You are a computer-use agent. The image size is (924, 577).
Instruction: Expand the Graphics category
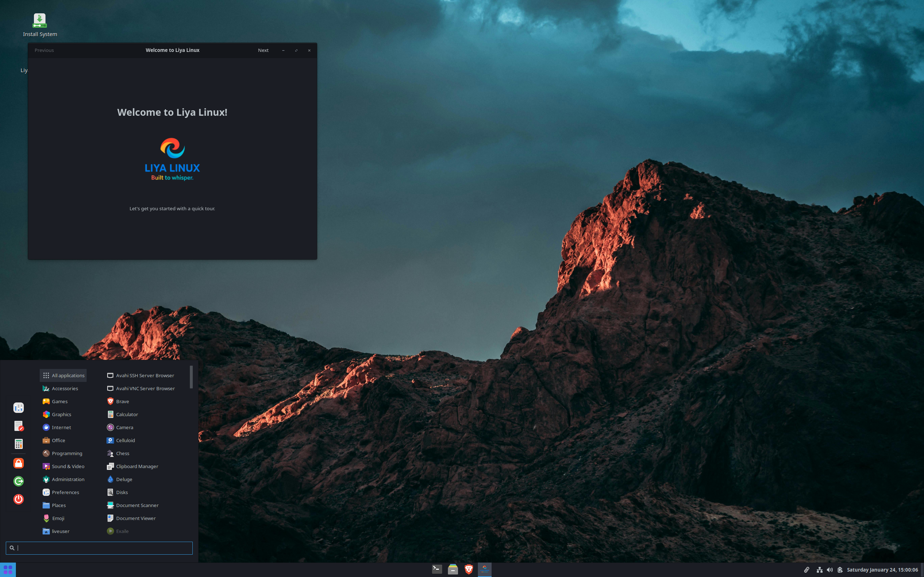click(x=61, y=414)
